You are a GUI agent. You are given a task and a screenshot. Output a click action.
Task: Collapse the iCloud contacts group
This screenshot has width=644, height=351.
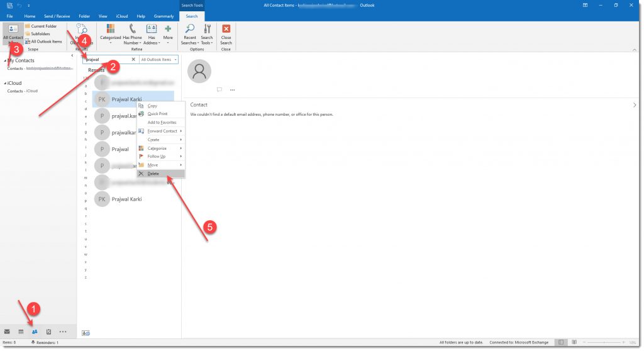pyautogui.click(x=5, y=84)
